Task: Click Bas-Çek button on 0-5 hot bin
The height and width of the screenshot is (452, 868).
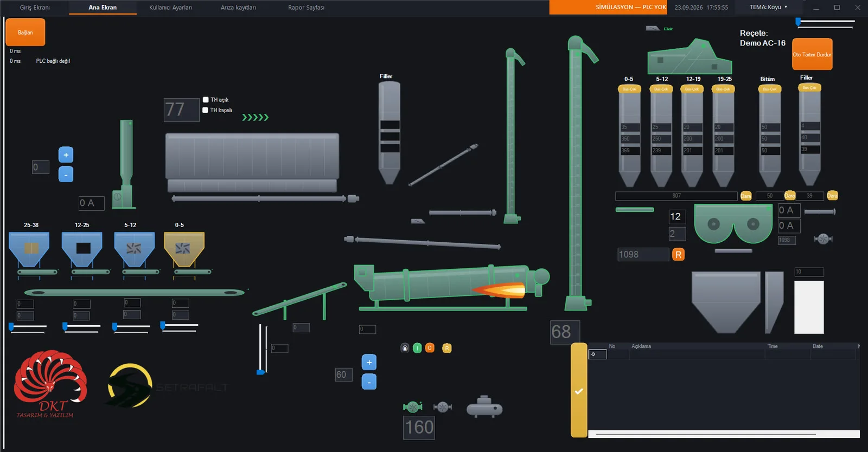Action: 629,89
